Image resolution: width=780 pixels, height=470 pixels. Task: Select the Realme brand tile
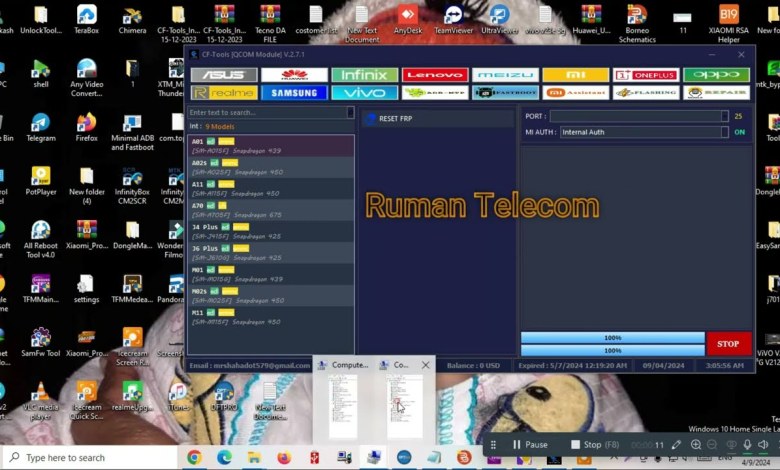pos(223,92)
